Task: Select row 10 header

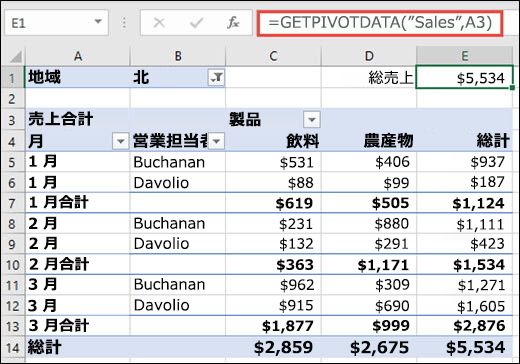Action: [13, 265]
